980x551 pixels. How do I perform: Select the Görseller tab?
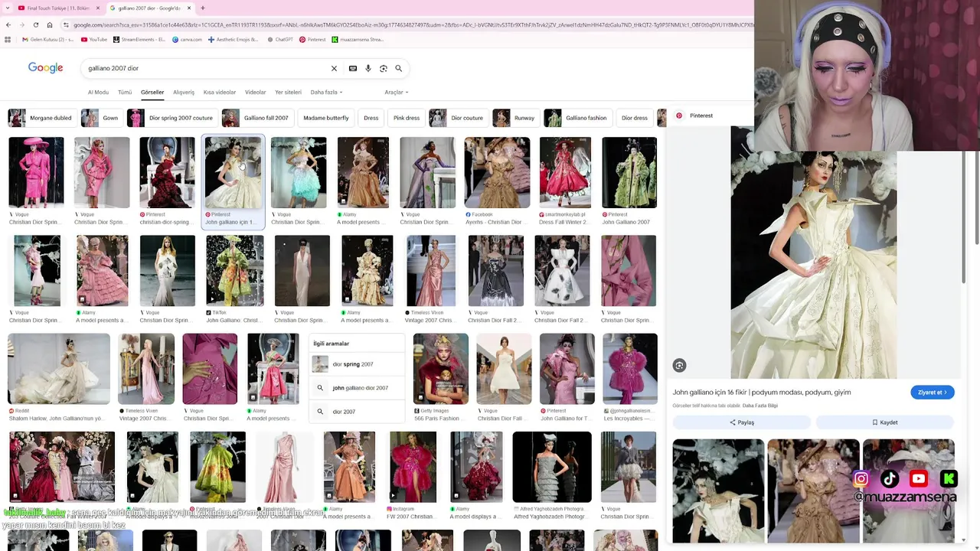coord(152,92)
